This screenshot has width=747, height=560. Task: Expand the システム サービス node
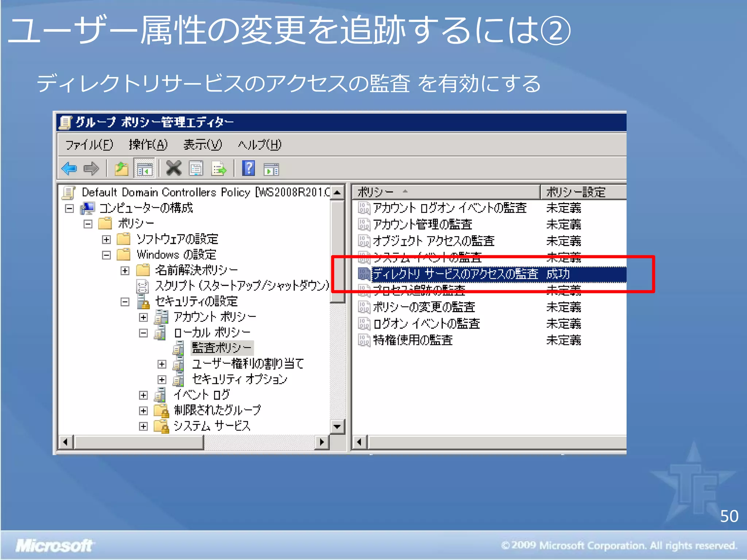pyautogui.click(x=144, y=426)
